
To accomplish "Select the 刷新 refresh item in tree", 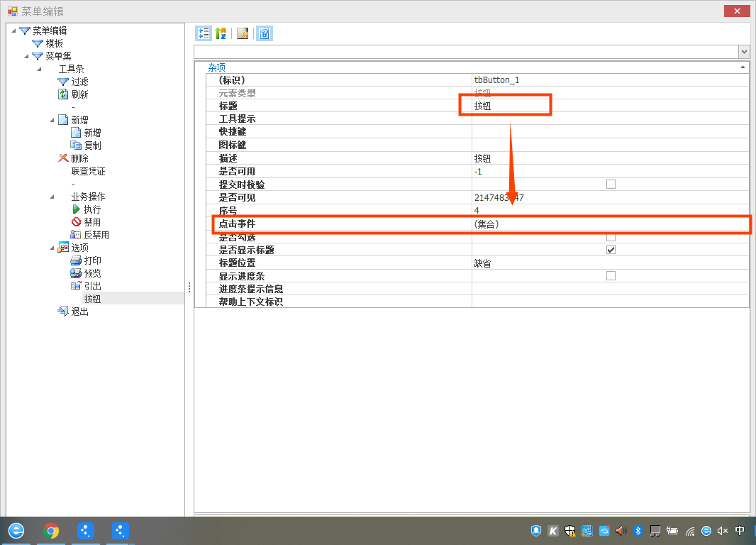I will (x=79, y=94).
